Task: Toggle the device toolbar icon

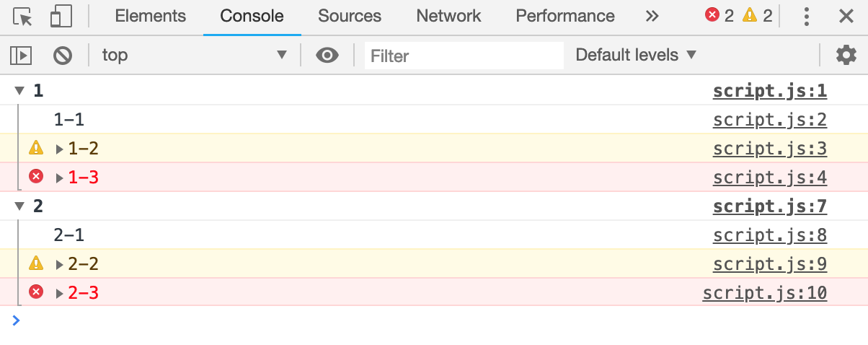Action: [x=61, y=17]
